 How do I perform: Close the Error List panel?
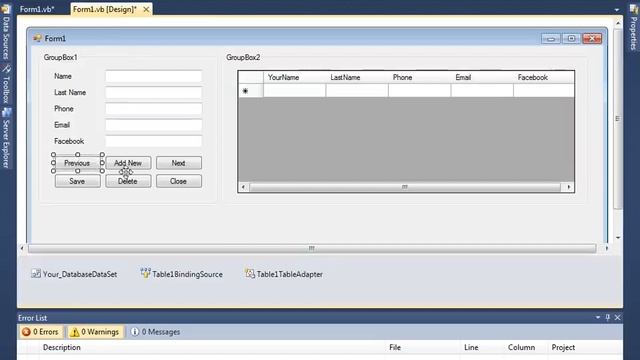618,317
